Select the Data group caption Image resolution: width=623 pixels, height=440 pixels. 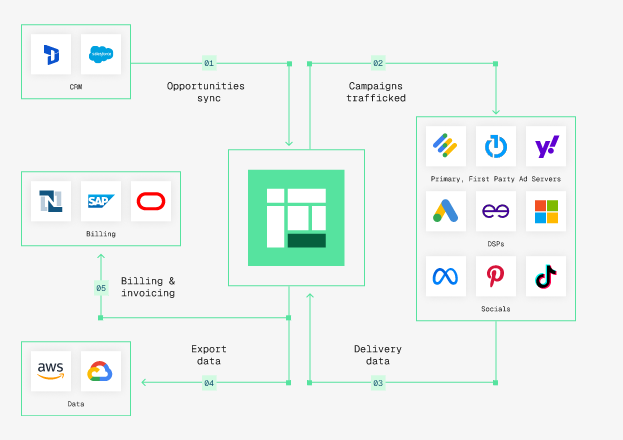(76, 404)
